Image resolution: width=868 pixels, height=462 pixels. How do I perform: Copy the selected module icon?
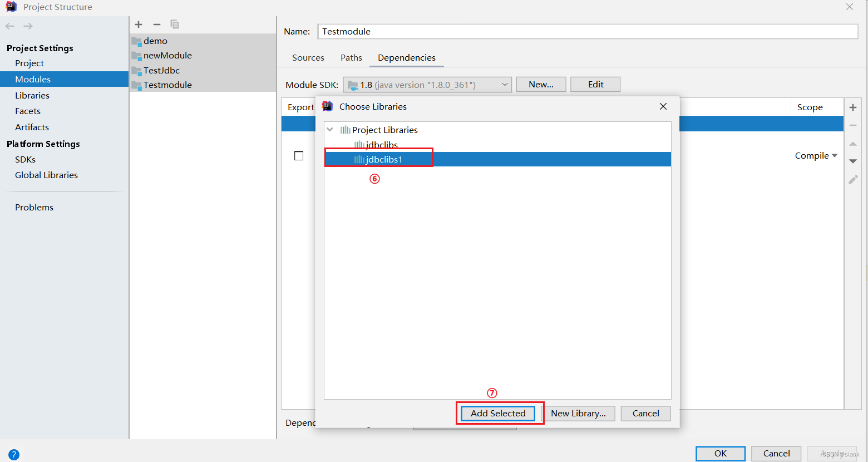175,24
